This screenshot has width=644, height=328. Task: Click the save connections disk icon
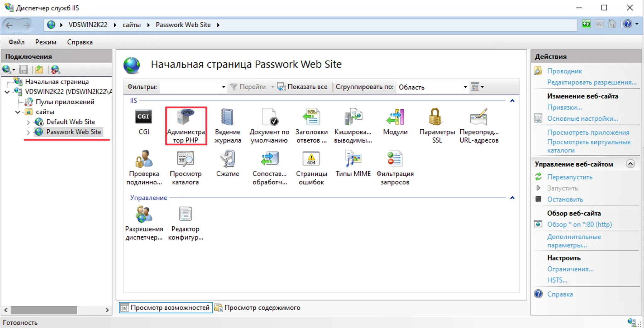point(24,69)
